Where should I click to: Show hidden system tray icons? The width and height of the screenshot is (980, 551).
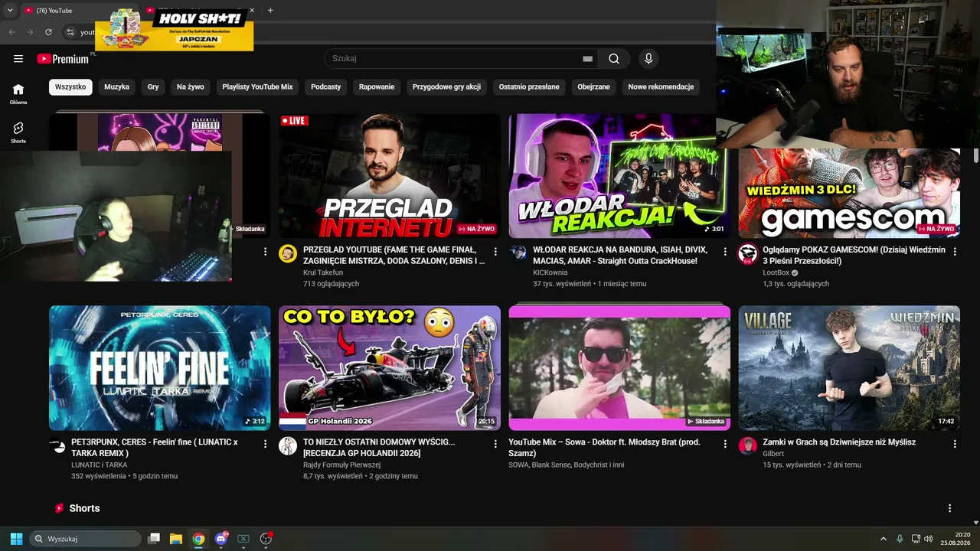pos(883,539)
